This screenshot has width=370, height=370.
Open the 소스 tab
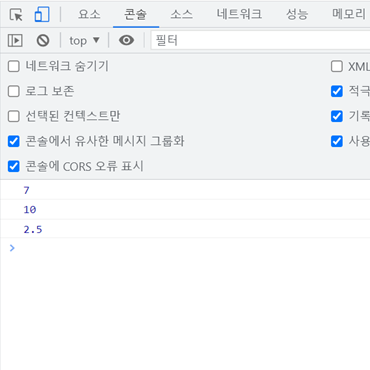coord(181,14)
